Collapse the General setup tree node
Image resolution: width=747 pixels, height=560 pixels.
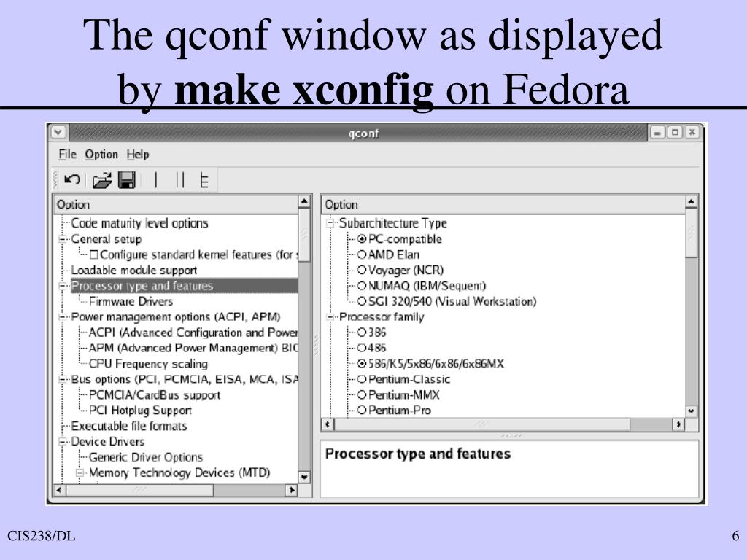[x=63, y=239]
